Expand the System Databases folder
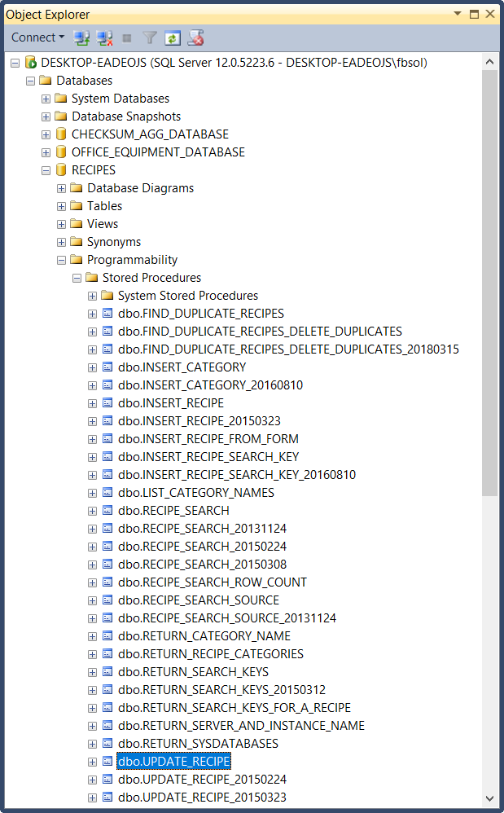The width and height of the screenshot is (504, 813). point(46,99)
